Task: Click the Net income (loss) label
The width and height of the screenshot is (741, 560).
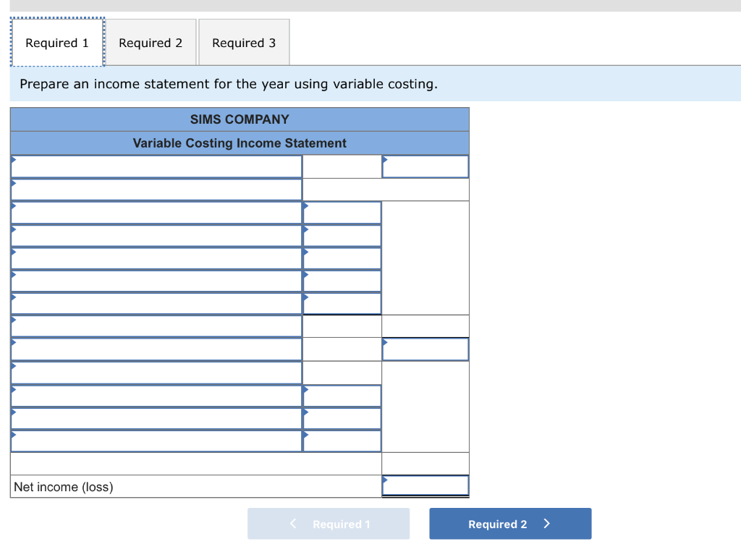Action: [64, 487]
